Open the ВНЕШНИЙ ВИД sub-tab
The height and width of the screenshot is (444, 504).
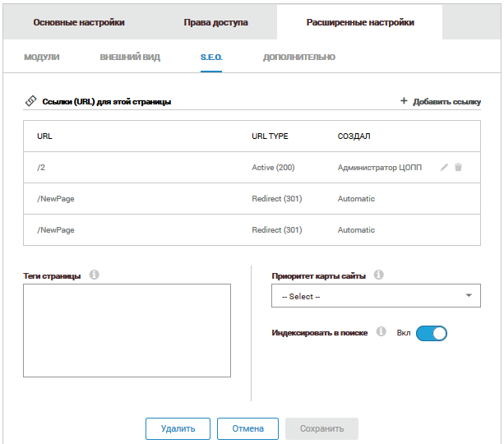[x=130, y=58]
